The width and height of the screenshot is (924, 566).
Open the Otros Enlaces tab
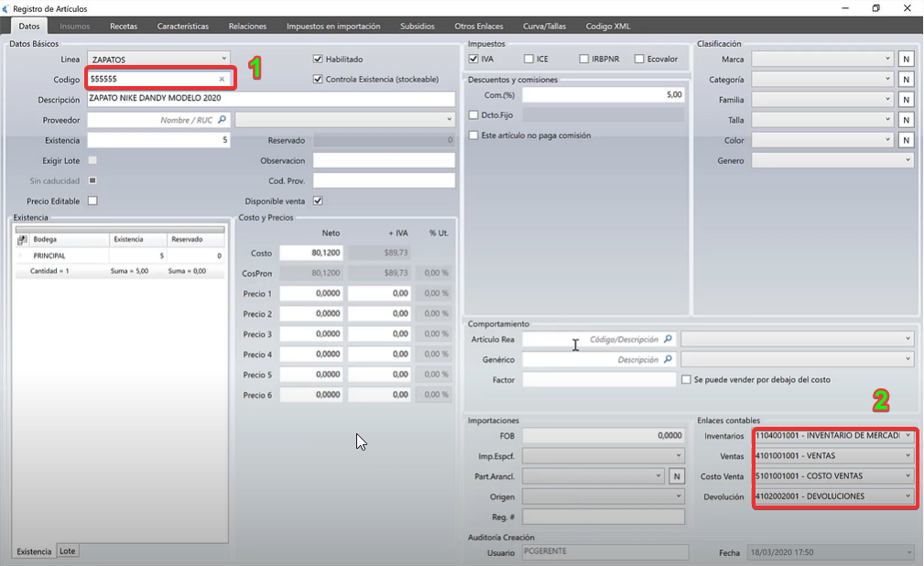(479, 26)
